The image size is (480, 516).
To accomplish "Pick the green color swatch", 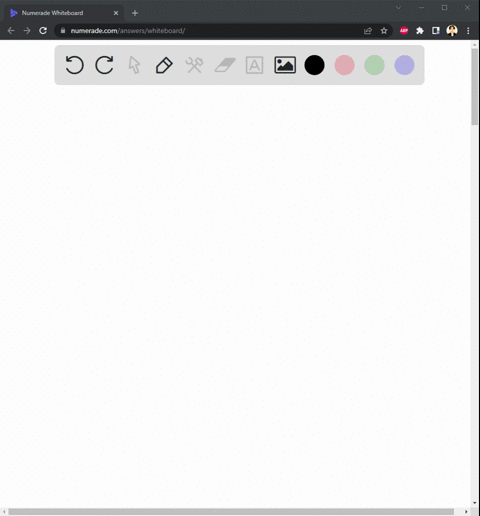I will (x=374, y=65).
